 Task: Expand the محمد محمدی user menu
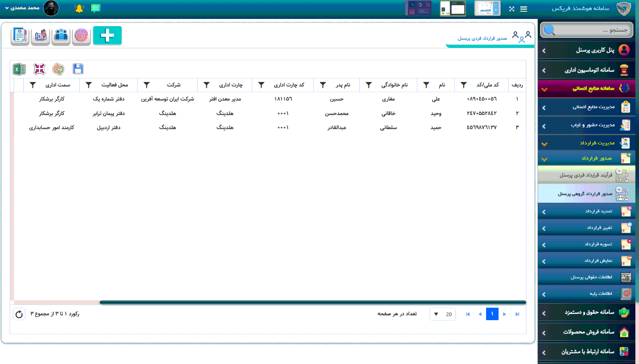[23, 8]
